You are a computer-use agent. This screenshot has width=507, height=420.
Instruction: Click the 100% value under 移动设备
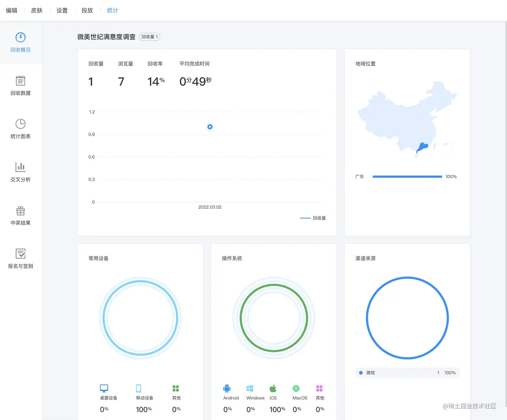(x=144, y=409)
